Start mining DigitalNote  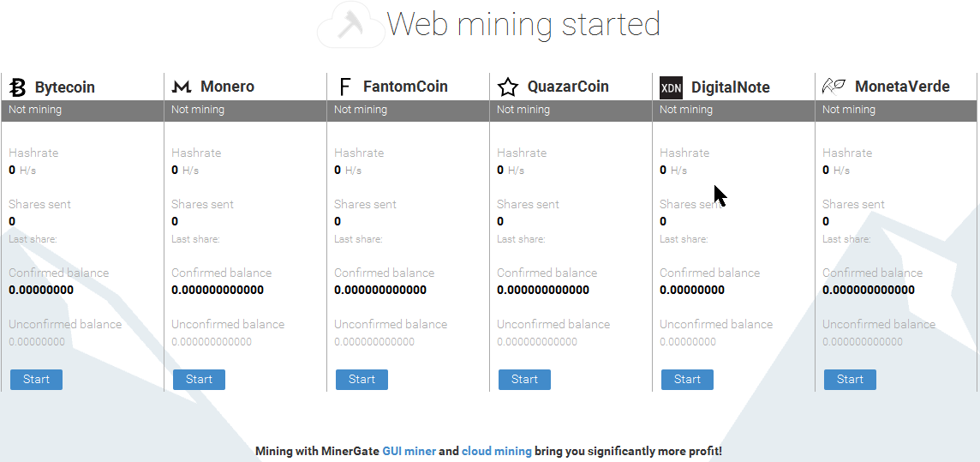(688, 380)
